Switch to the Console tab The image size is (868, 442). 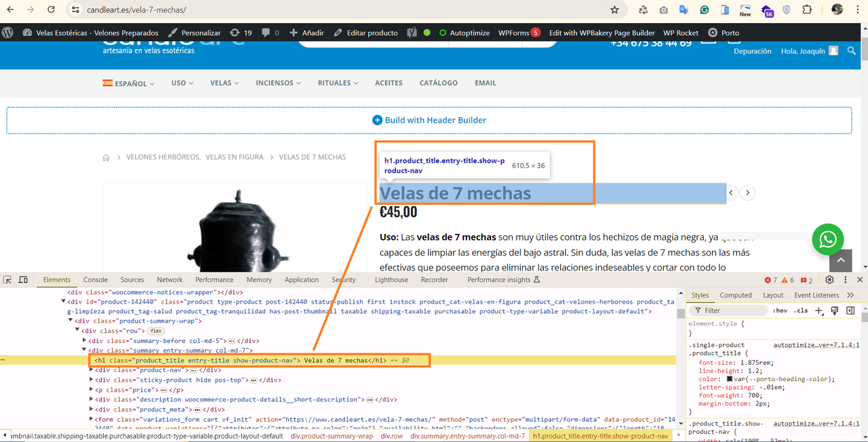point(96,279)
